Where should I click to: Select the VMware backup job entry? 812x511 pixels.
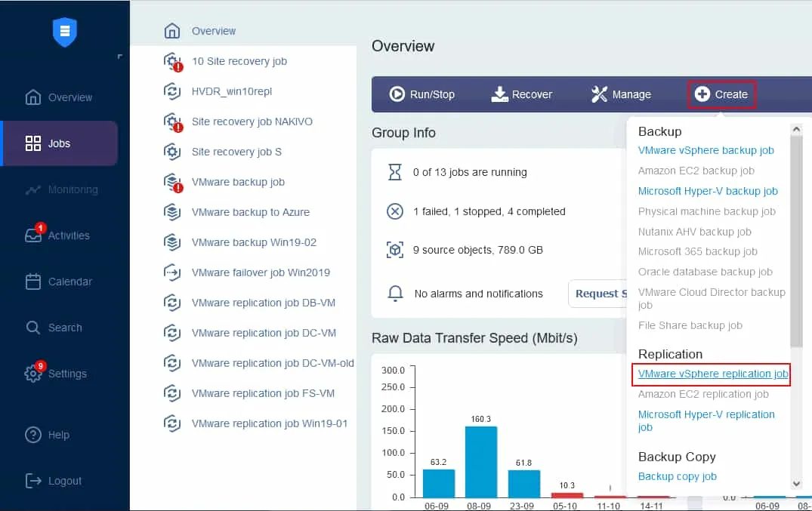(x=239, y=182)
